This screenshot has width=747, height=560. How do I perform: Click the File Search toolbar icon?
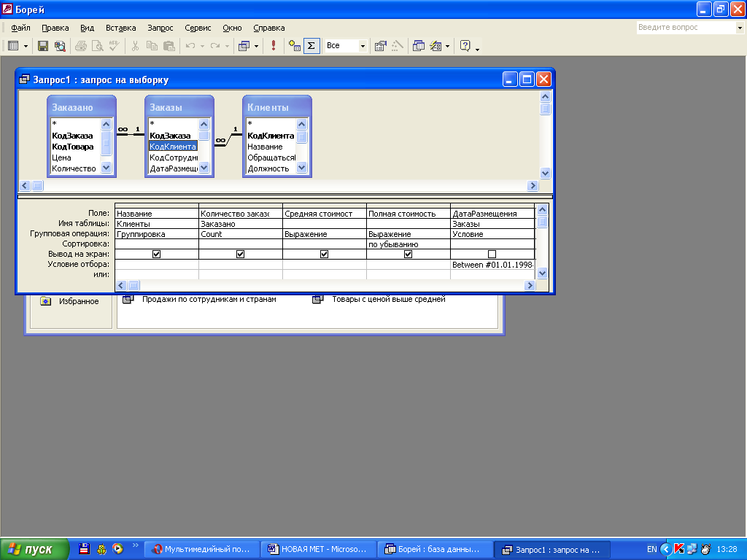[60, 46]
